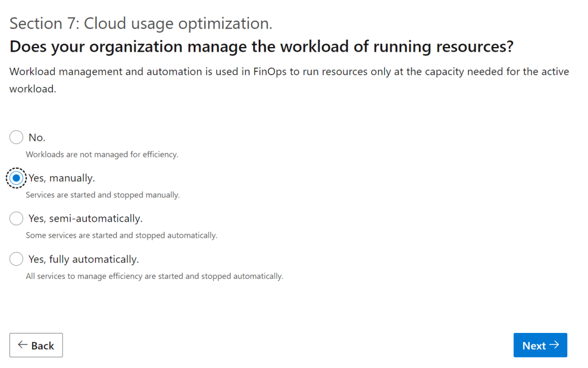This screenshot has height=368, width=588.
Task: Click "All services to manage efficiency" description text
Action: coord(154,276)
